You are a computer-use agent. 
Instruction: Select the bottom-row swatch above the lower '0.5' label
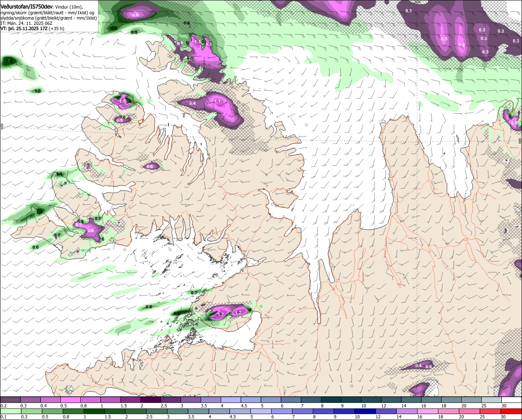52,411
